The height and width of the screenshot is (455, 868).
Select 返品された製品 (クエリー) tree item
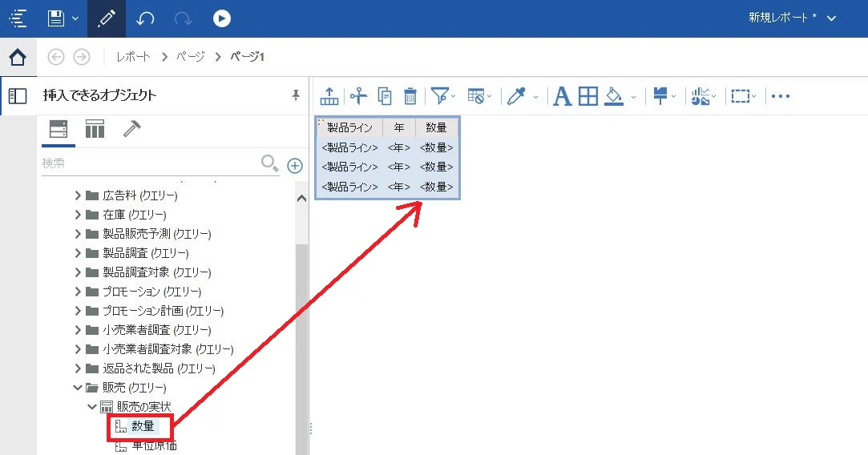tap(159, 368)
